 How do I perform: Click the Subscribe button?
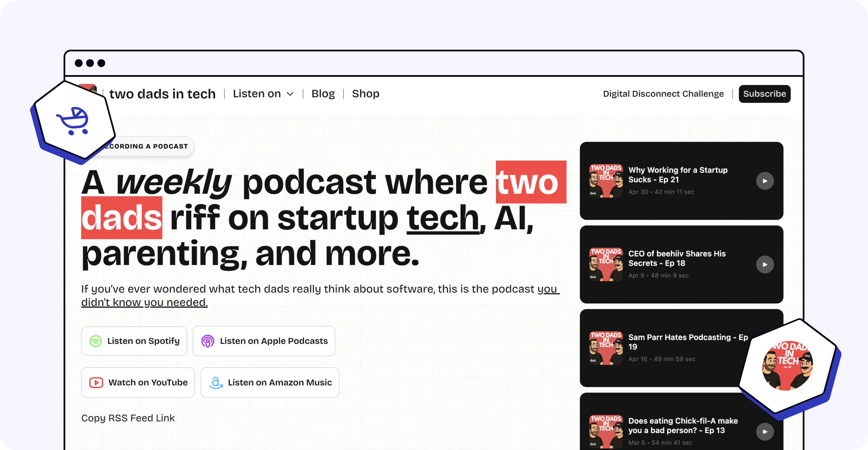pyautogui.click(x=764, y=93)
